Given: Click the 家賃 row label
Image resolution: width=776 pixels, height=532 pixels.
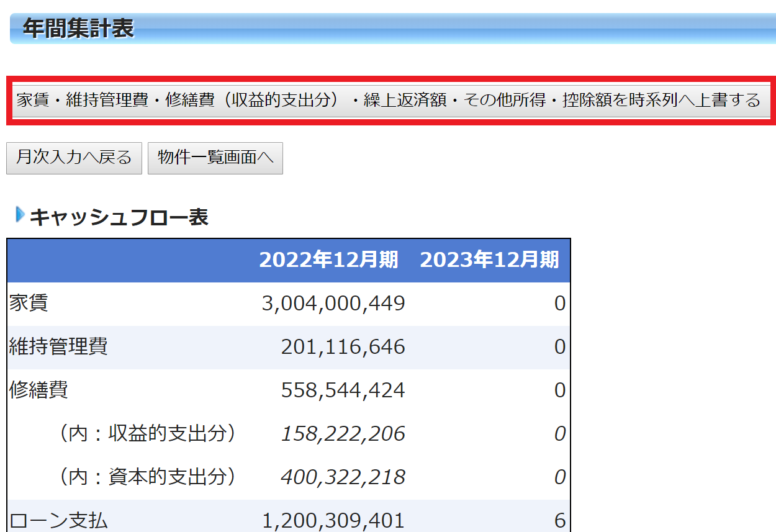Looking at the screenshot, I should (29, 304).
